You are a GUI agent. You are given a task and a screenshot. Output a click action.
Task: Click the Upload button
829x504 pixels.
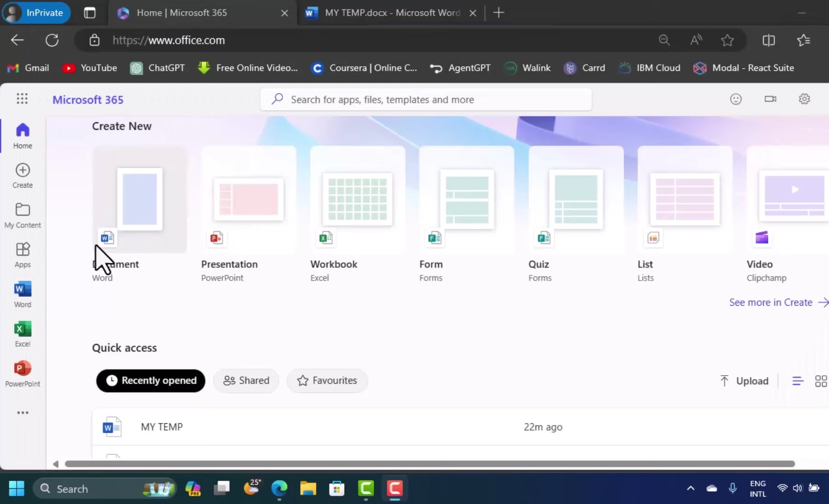click(744, 381)
